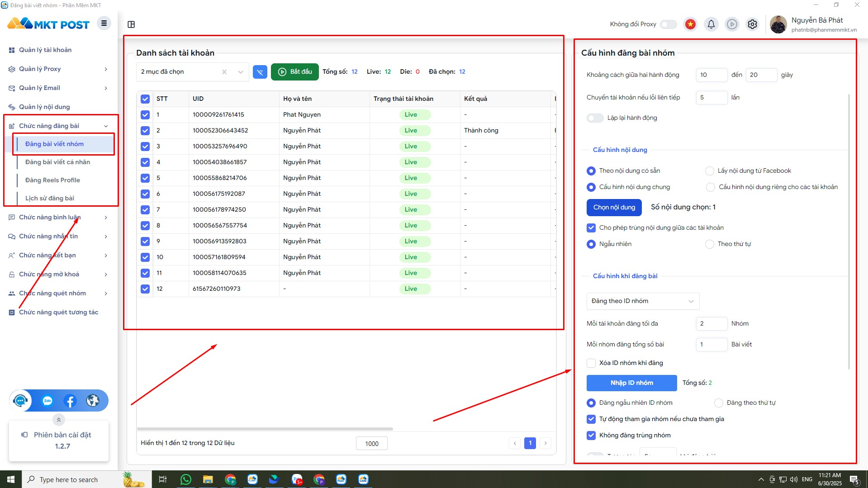The width and height of the screenshot is (868, 488).
Task: Click the Nhập ID nhóm button
Action: (x=631, y=383)
